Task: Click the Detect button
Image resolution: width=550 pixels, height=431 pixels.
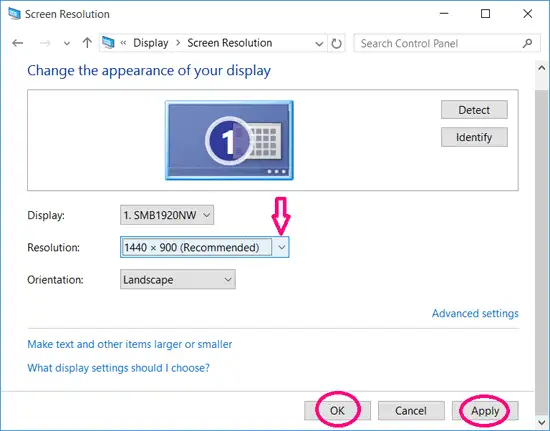Action: point(474,110)
